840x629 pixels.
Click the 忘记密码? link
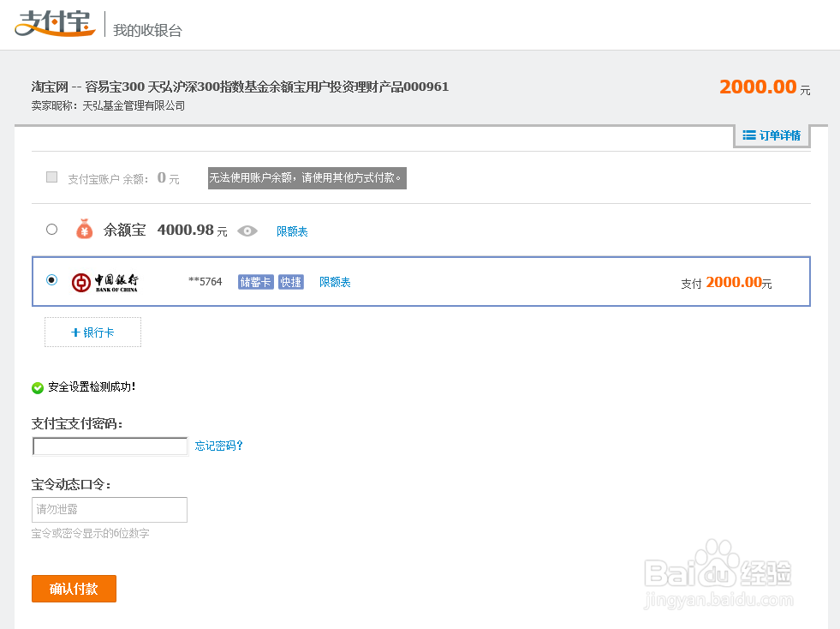(x=218, y=446)
